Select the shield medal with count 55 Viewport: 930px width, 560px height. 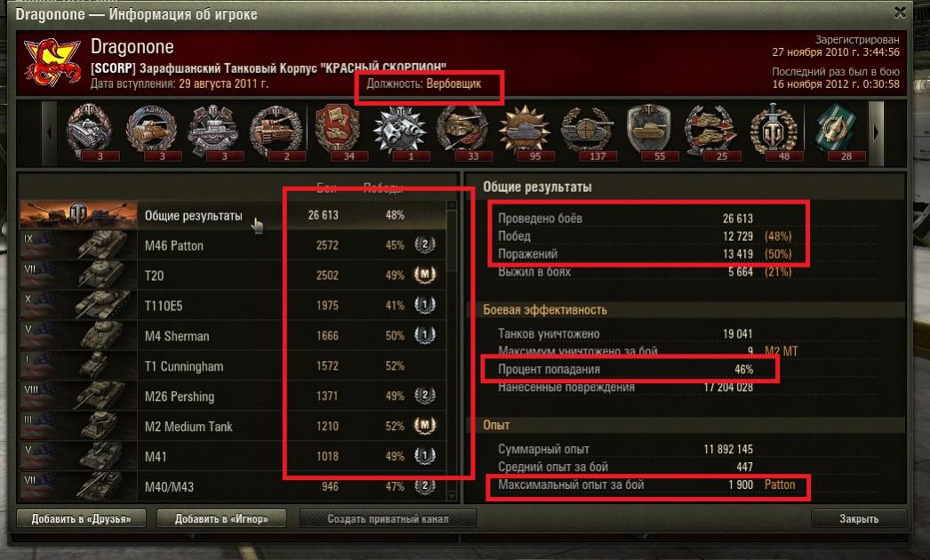tap(649, 131)
